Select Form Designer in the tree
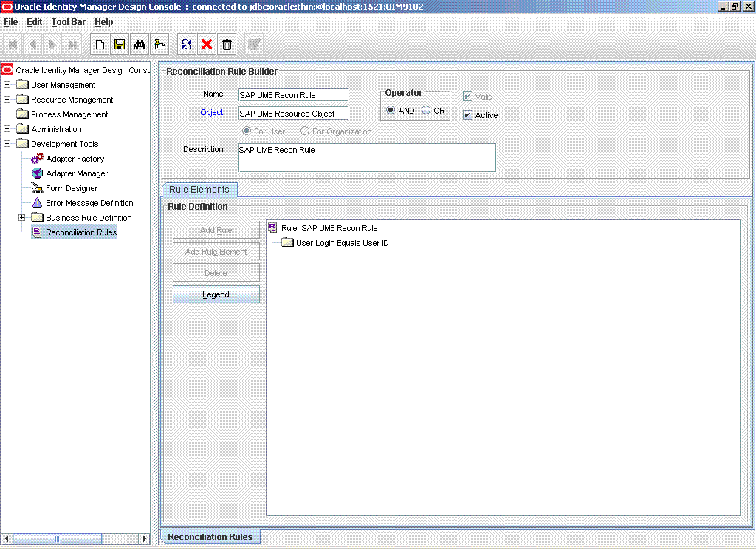Screen dimensions: 756x549 (x=72, y=188)
